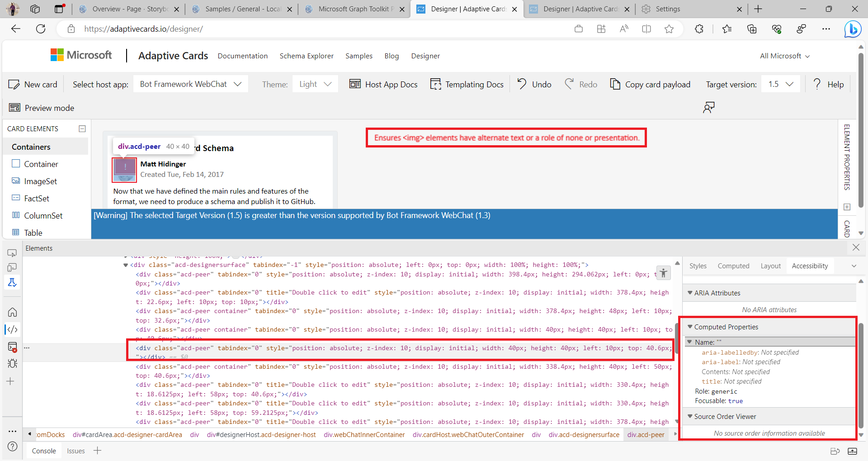Open Issues drawer tab
868x461 pixels.
tap(76, 451)
